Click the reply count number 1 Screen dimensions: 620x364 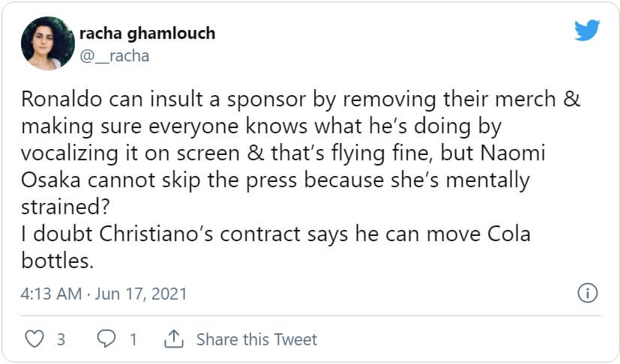point(133,339)
